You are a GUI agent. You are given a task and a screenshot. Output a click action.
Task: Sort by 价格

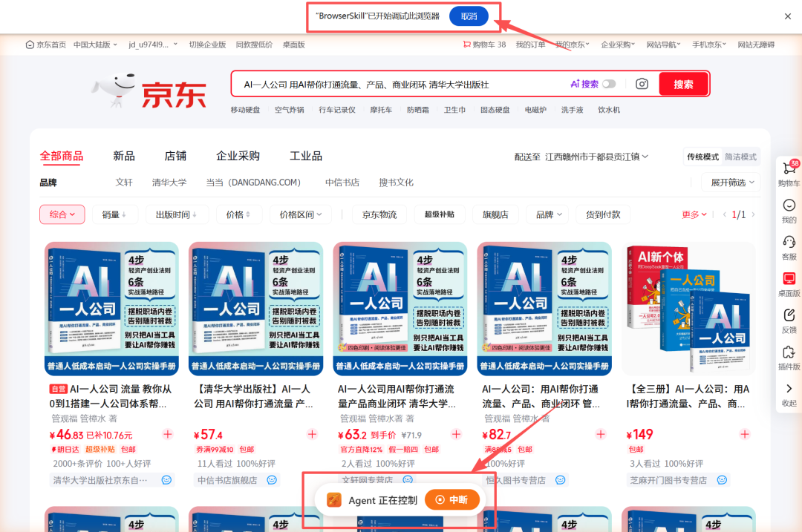[x=239, y=214]
